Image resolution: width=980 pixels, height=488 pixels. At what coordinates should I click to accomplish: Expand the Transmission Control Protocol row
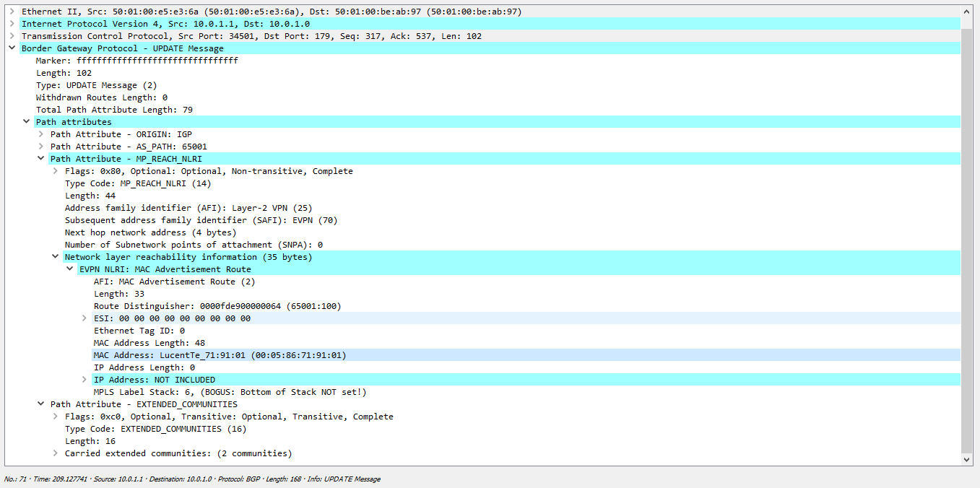pos(12,36)
